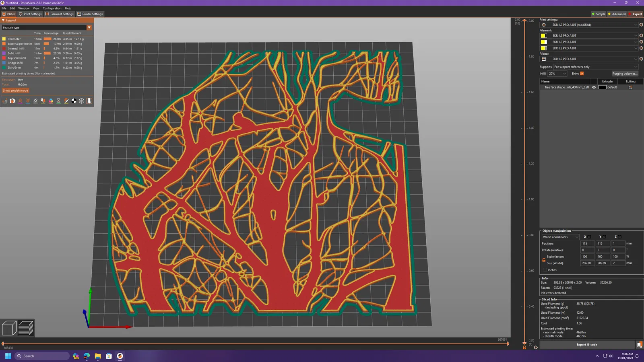Edit third filament preset cog icon

click(x=641, y=48)
